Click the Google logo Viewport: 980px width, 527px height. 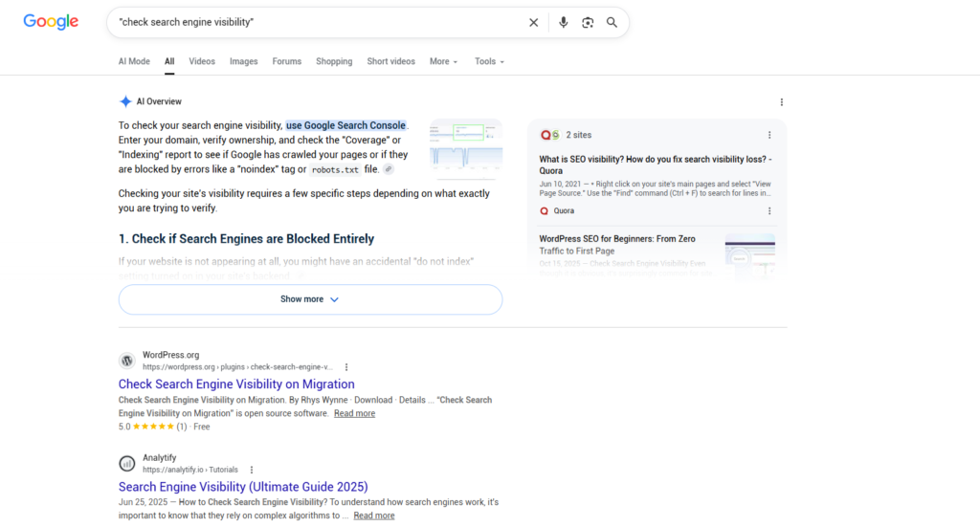[x=51, y=22]
